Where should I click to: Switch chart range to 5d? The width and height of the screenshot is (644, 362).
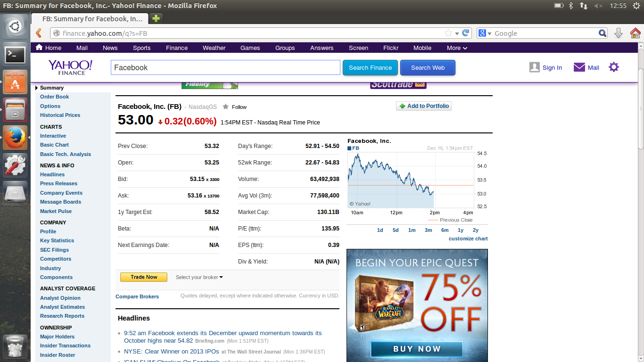pos(396,230)
